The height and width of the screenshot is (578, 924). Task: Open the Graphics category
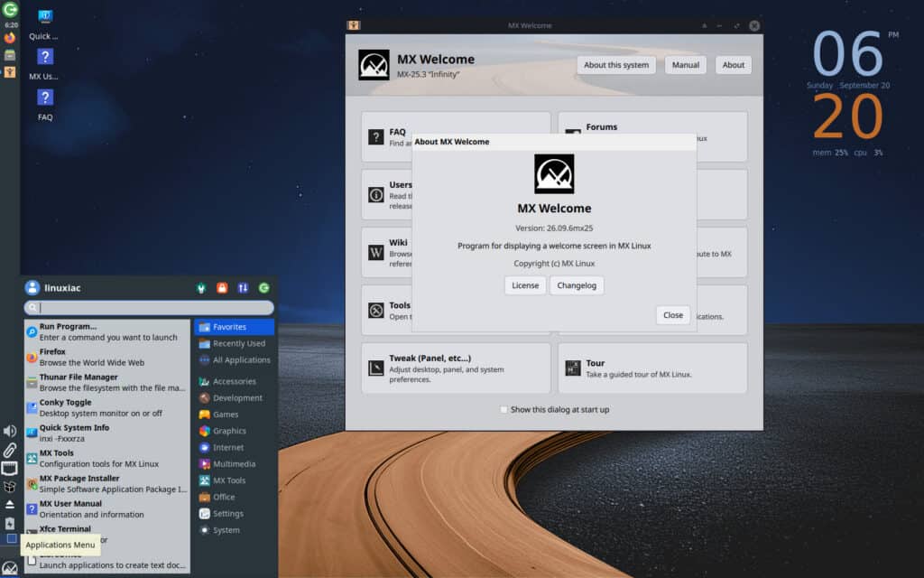234,431
